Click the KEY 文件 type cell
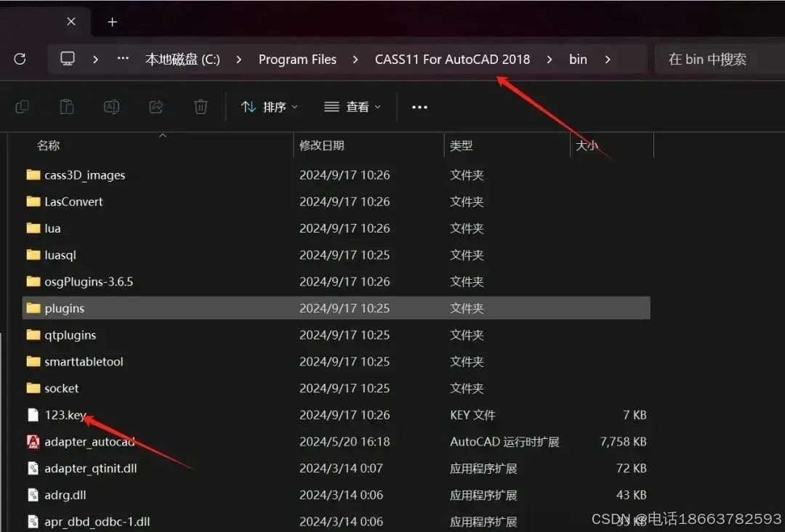 472,415
